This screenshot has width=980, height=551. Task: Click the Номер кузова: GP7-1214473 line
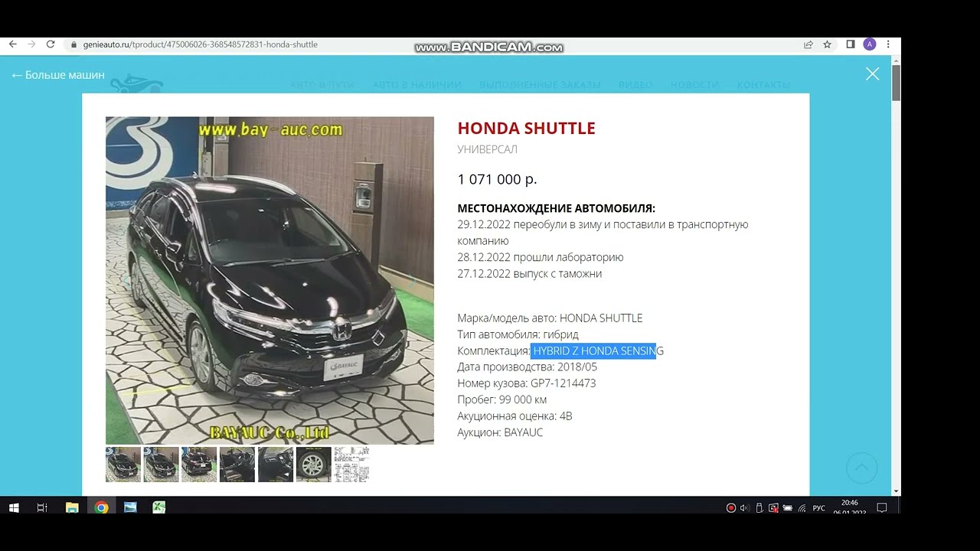coord(527,383)
